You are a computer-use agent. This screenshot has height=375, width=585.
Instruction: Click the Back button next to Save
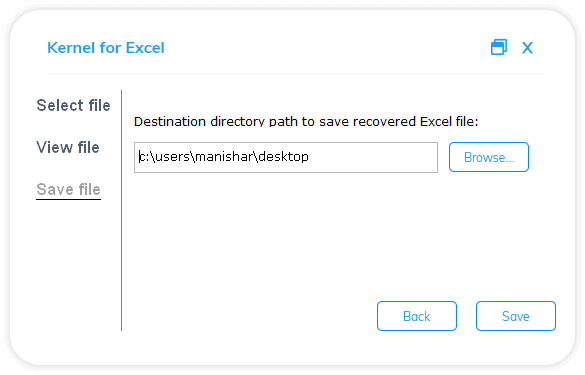pyautogui.click(x=417, y=316)
